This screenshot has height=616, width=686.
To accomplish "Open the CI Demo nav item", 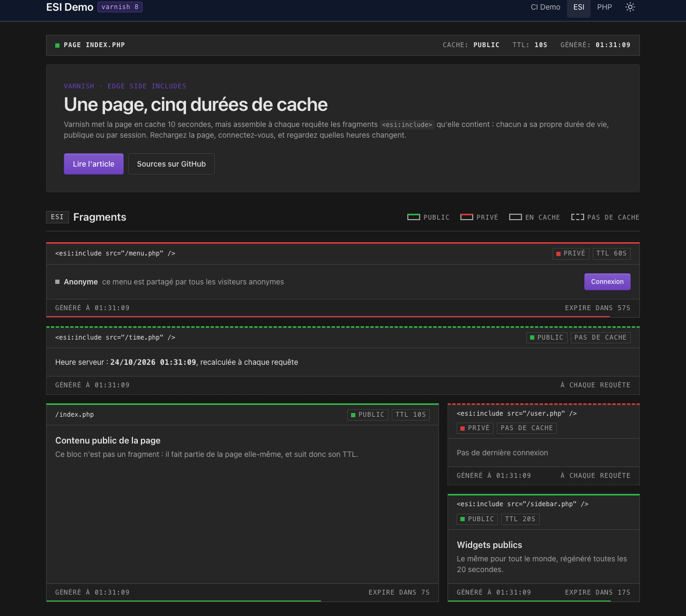I will 546,7.
